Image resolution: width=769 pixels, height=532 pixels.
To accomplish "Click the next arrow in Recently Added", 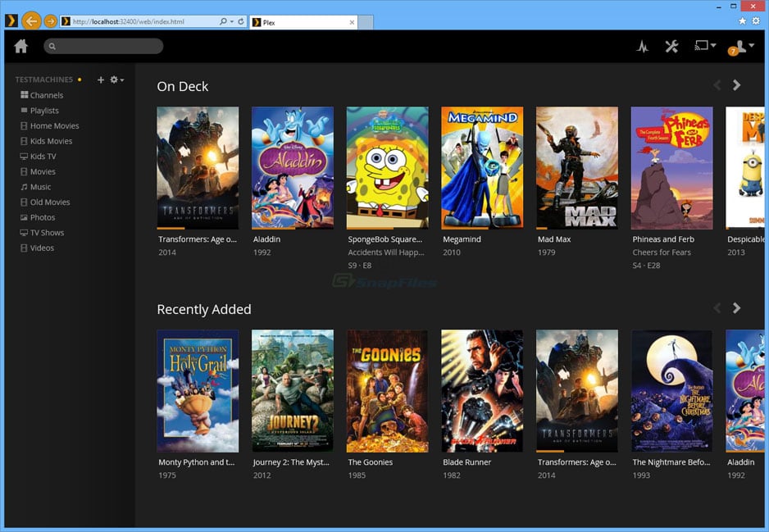I will pos(736,308).
